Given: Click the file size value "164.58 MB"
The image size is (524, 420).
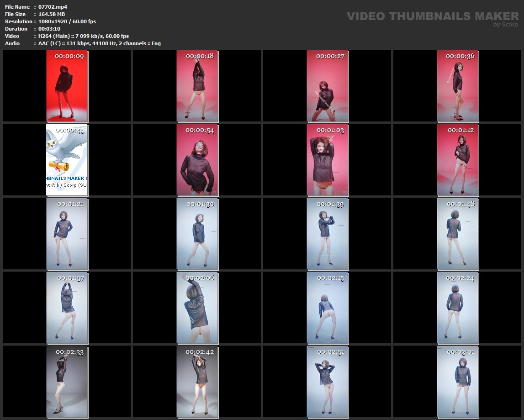Looking at the screenshot, I should click(52, 14).
